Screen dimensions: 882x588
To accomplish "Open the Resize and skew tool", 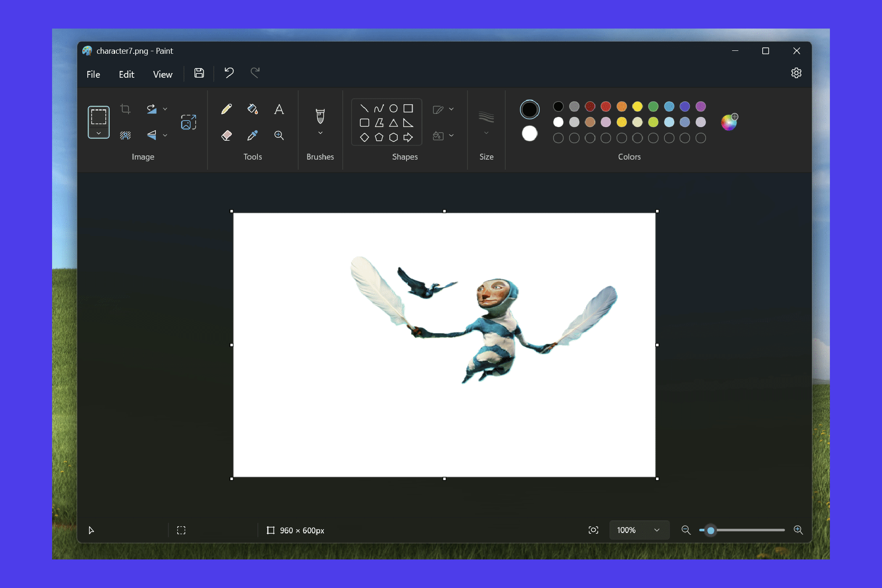I will [x=189, y=122].
